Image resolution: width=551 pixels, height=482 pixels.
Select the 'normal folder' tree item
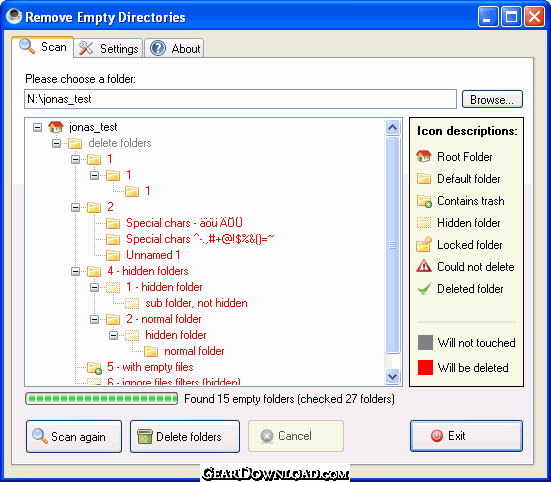(194, 351)
